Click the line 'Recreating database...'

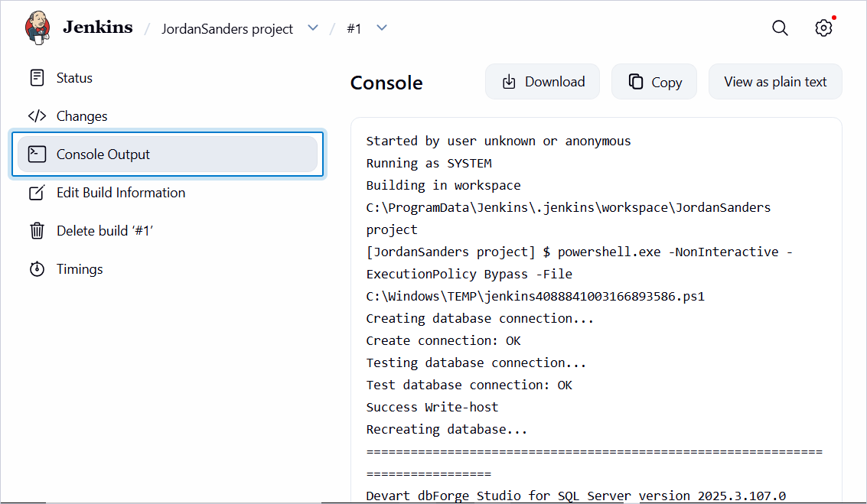(x=446, y=429)
